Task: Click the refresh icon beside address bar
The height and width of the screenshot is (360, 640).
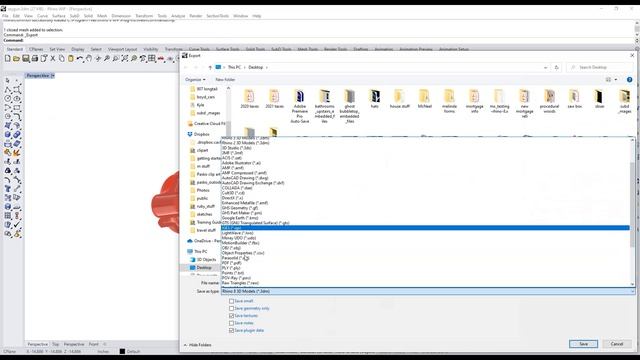Action: (556, 67)
